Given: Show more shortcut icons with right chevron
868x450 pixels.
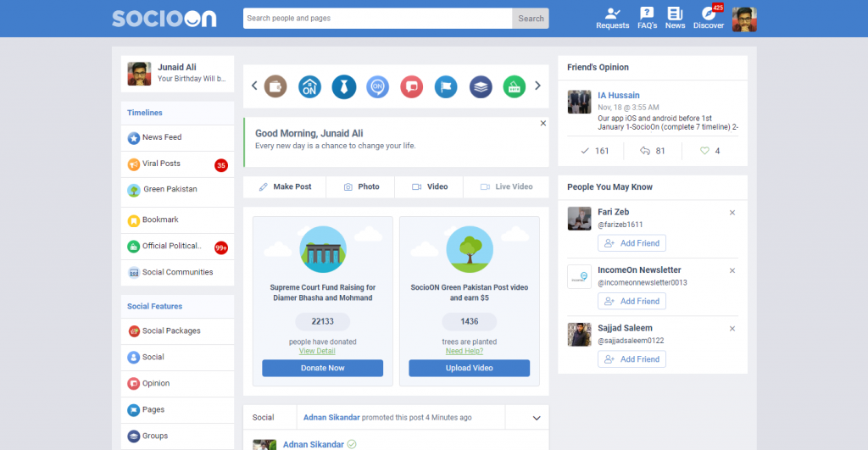Looking at the screenshot, I should coord(537,86).
